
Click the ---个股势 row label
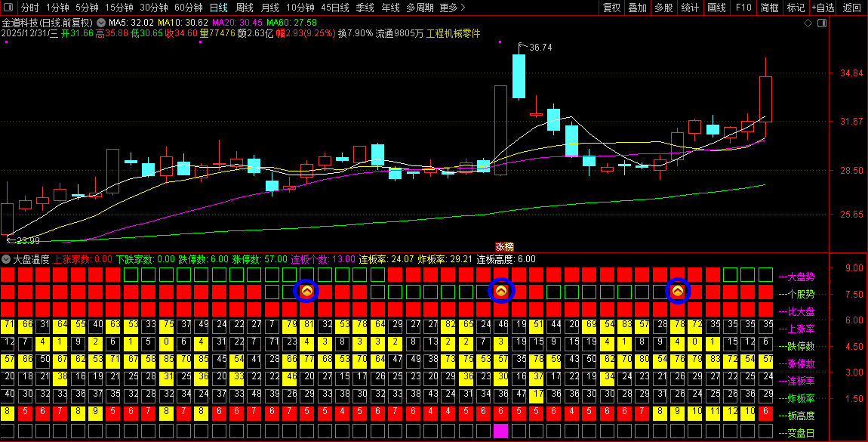click(796, 294)
